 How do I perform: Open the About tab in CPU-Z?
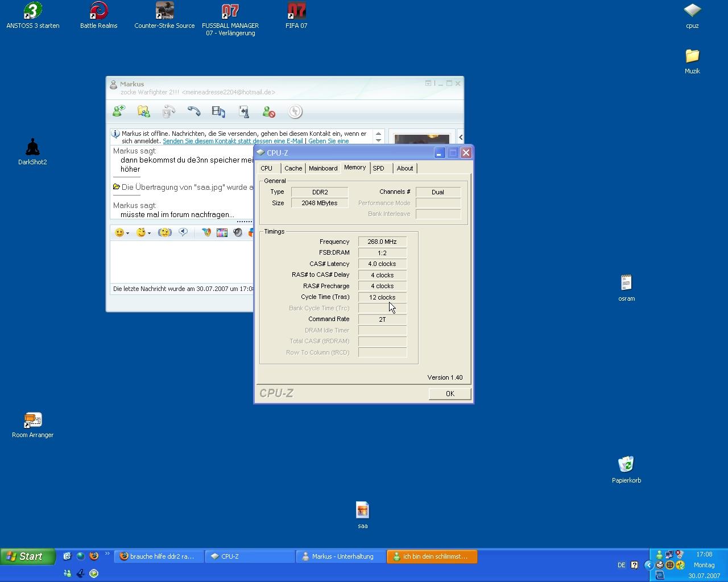click(x=405, y=168)
